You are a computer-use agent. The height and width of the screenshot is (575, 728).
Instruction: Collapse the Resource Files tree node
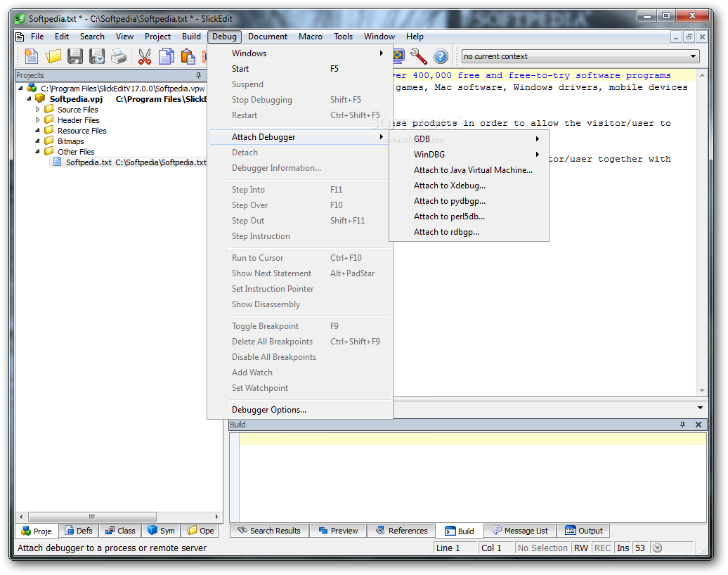tap(38, 131)
